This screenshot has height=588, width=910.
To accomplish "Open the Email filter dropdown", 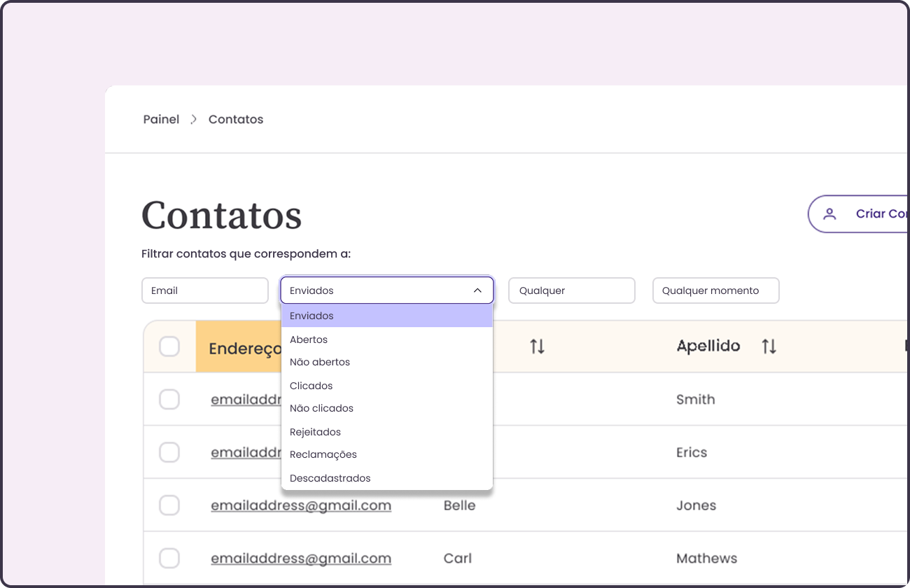I will pyautogui.click(x=204, y=290).
